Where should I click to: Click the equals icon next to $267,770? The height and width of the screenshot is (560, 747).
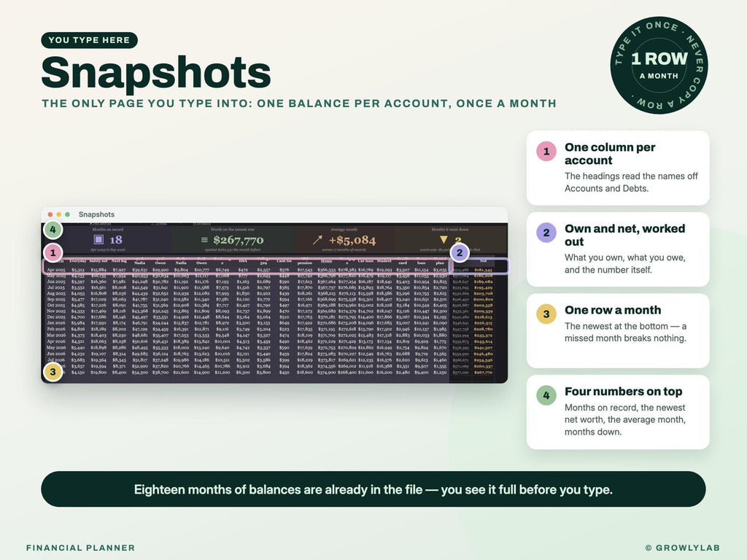[x=204, y=240]
